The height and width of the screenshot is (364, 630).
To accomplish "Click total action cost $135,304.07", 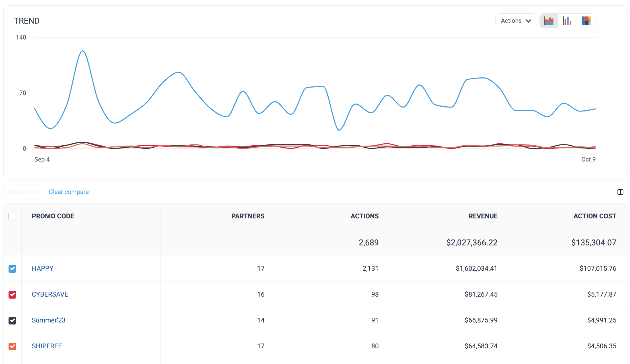I will pos(594,243).
